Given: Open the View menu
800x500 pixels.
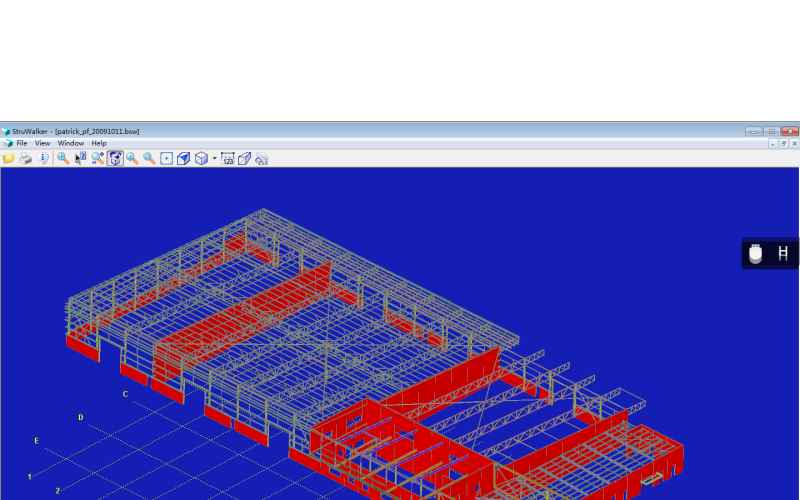Looking at the screenshot, I should (43, 143).
